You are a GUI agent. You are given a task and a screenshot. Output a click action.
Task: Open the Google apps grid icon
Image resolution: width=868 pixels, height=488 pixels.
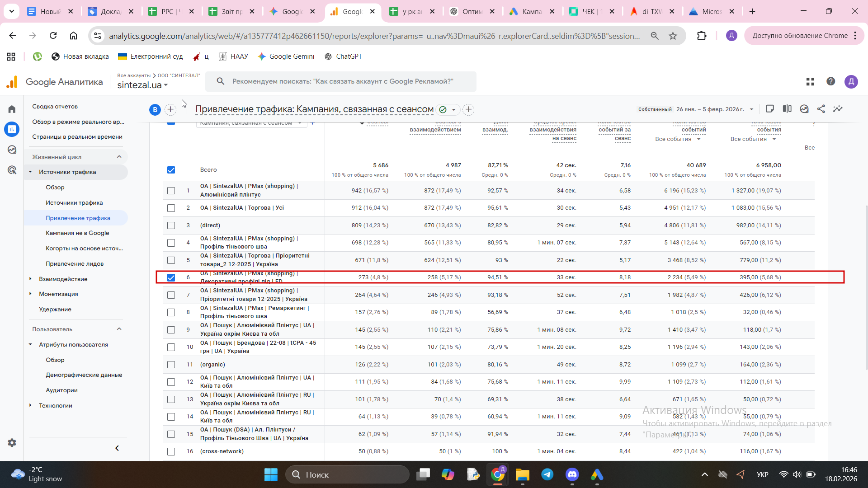(x=810, y=81)
